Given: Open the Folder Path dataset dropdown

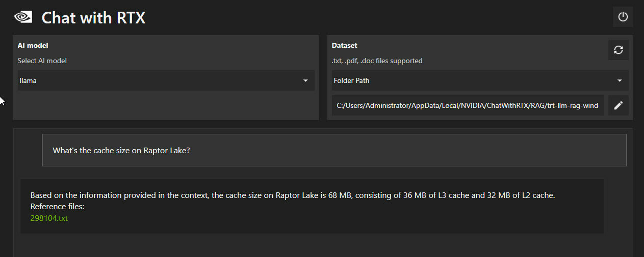Looking at the screenshot, I should pos(480,80).
